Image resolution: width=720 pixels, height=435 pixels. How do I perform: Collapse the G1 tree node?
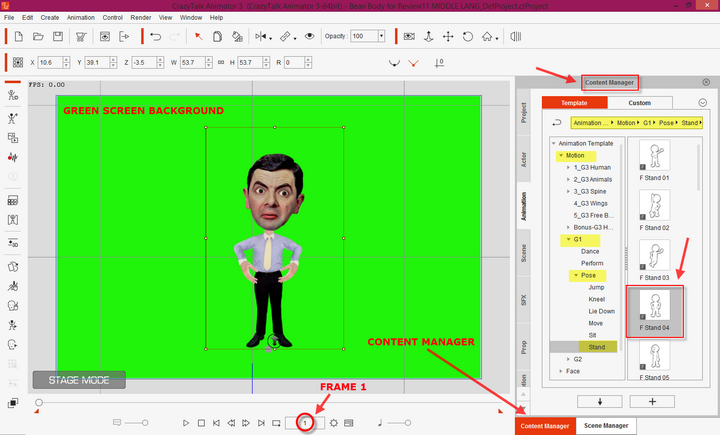(568, 239)
